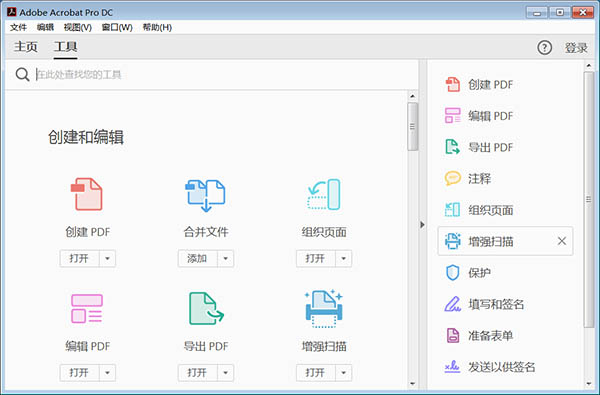Viewport: 600px width, 395px height.
Task: Collapse the right pane with the arrow handle
Action: point(422,225)
